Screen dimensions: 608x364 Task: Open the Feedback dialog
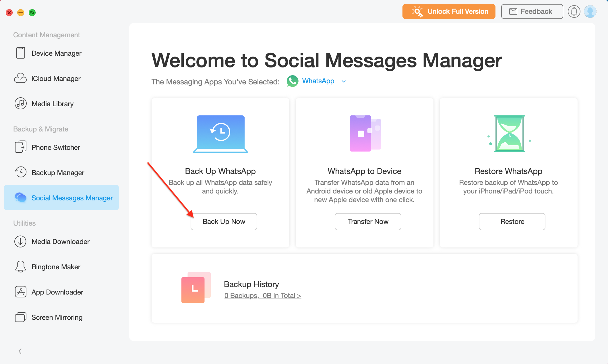point(532,11)
